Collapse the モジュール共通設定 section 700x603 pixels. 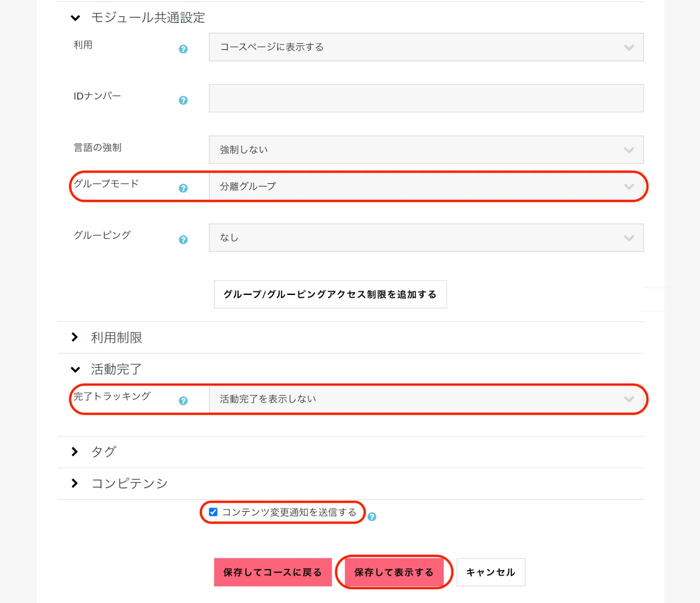(x=75, y=18)
